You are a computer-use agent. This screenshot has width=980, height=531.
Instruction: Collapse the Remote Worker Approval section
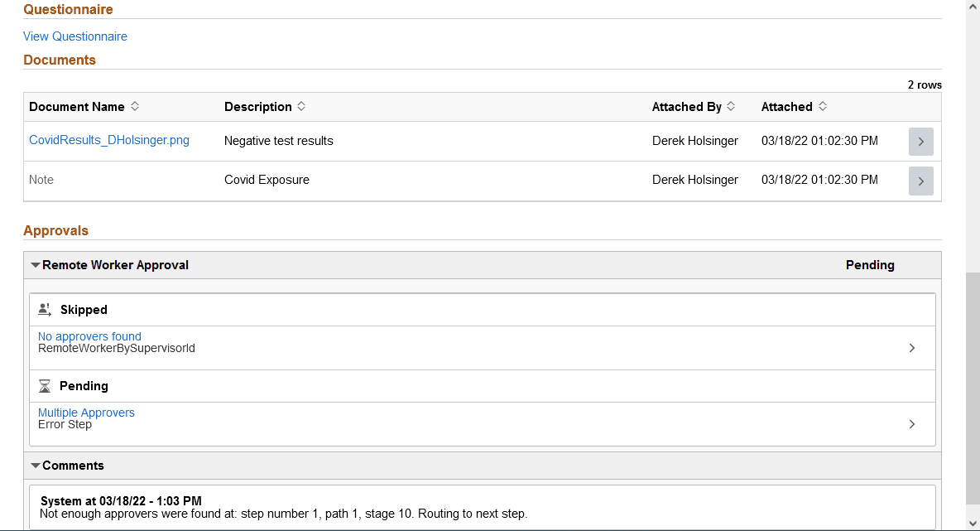click(x=36, y=264)
